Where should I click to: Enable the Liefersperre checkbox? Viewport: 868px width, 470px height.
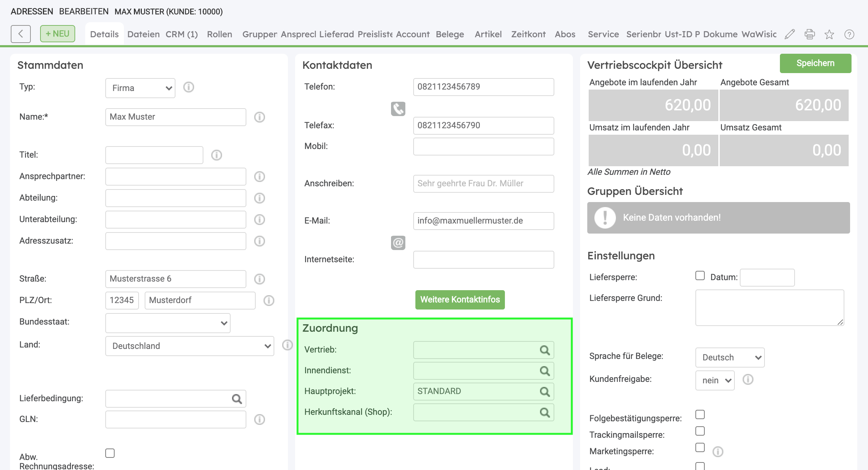tap(700, 275)
